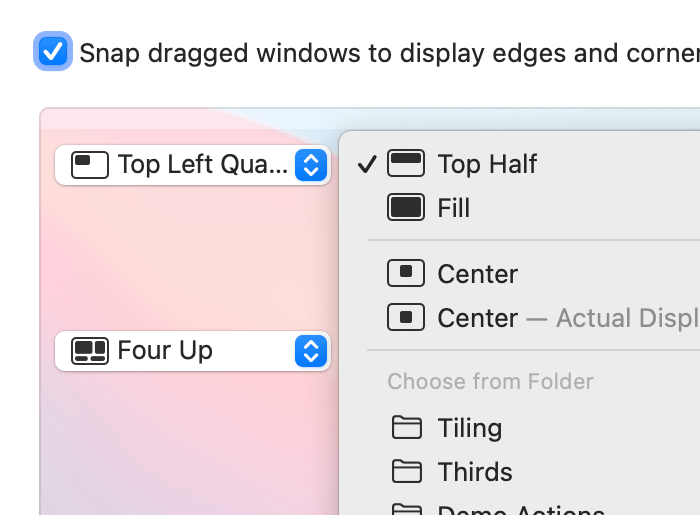Image resolution: width=700 pixels, height=515 pixels.
Task: Open the Four Up pop-up menu
Action: point(192,351)
